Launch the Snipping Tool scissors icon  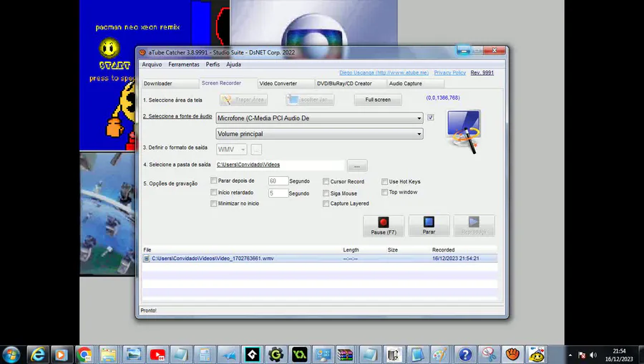489,355
